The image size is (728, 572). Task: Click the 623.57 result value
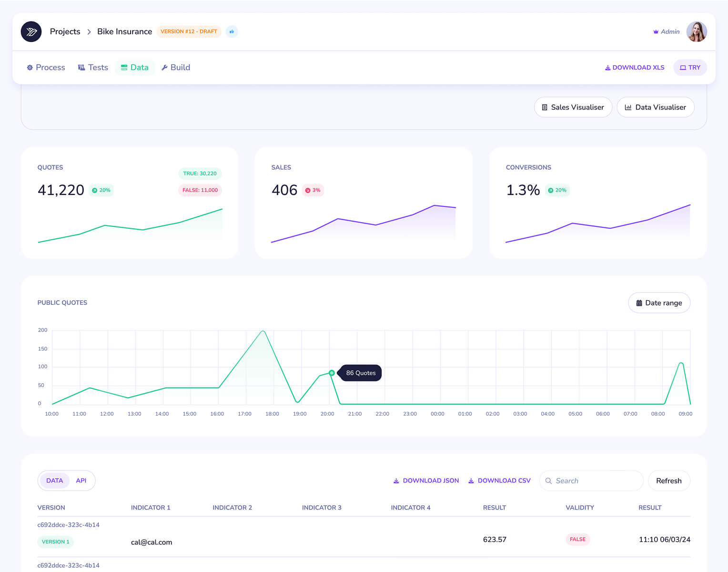[x=495, y=540]
